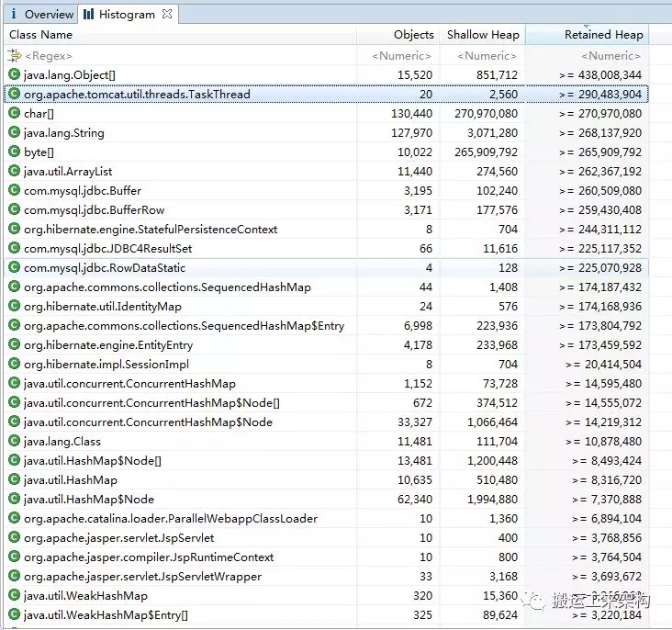Click the Retained Heap numeric filter field

pyautogui.click(x=610, y=56)
